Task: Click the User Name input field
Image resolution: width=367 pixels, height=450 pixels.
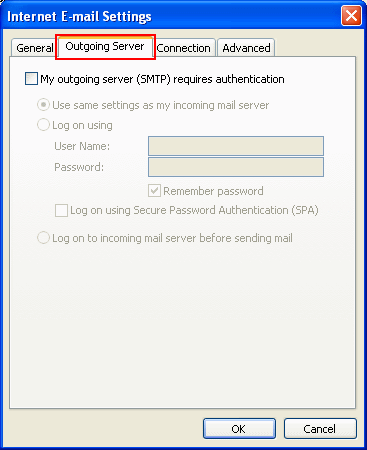Action: 236,146
